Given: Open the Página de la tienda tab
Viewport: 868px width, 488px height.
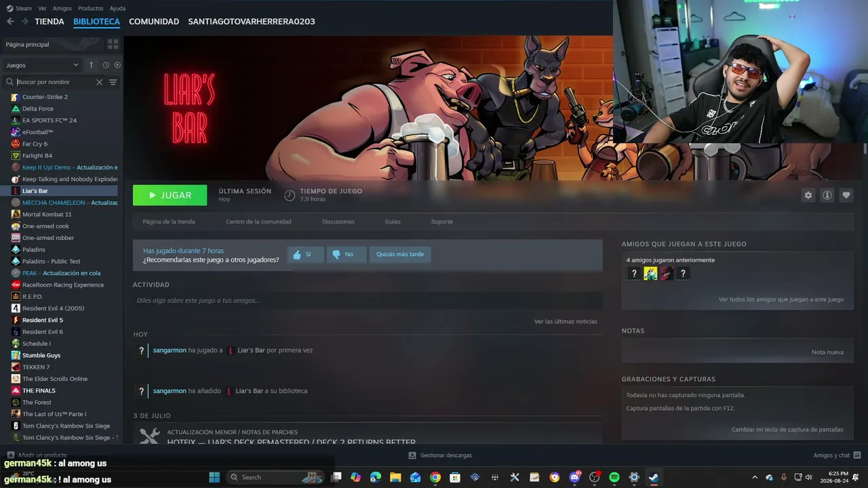Looking at the screenshot, I should pos(169,222).
